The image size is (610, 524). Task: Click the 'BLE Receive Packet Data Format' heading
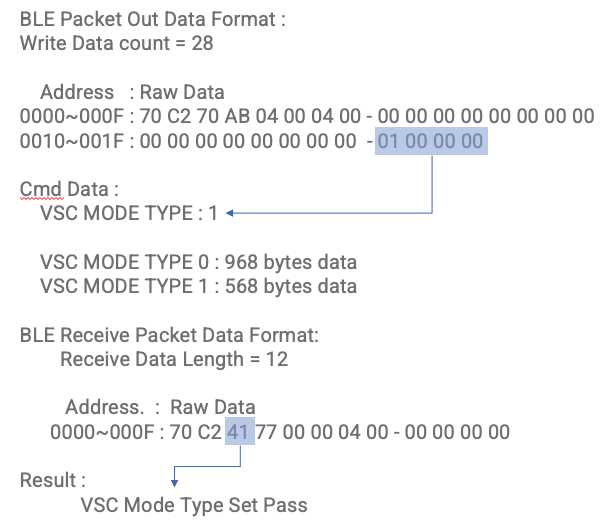coord(169,335)
